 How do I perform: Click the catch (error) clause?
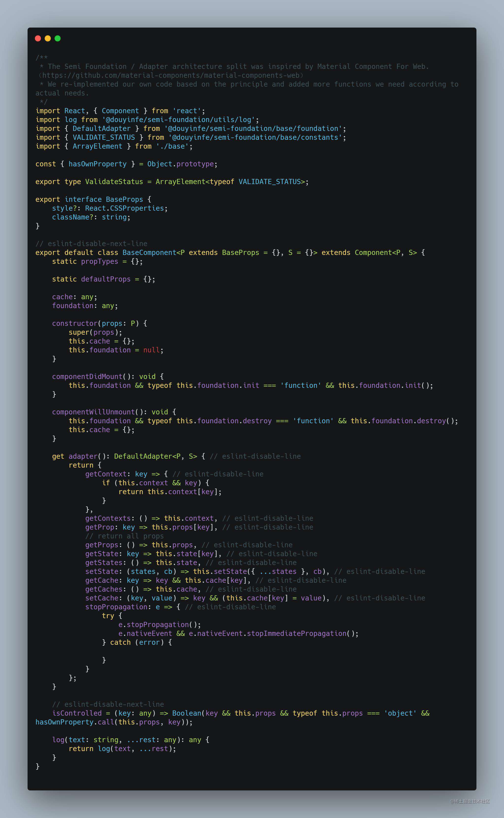137,642
